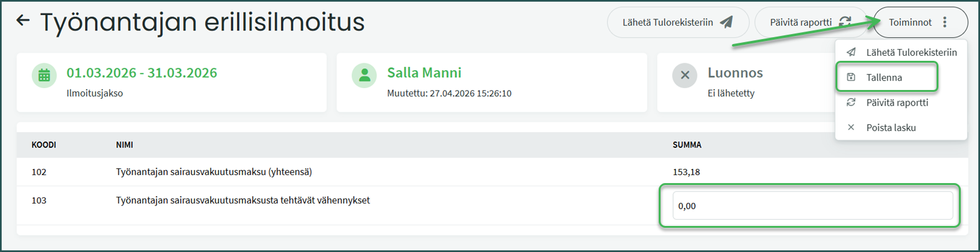Click the three-dot icon in Toiminnot

(945, 22)
